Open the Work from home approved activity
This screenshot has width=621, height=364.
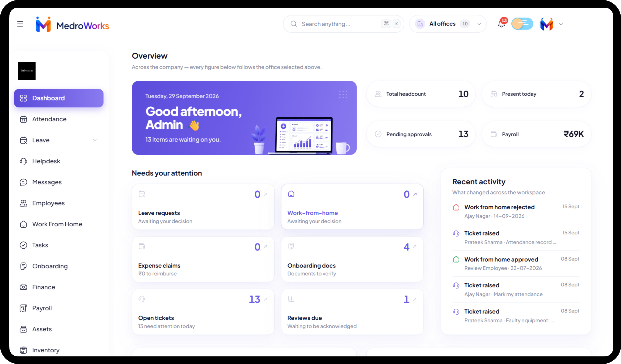(516, 264)
